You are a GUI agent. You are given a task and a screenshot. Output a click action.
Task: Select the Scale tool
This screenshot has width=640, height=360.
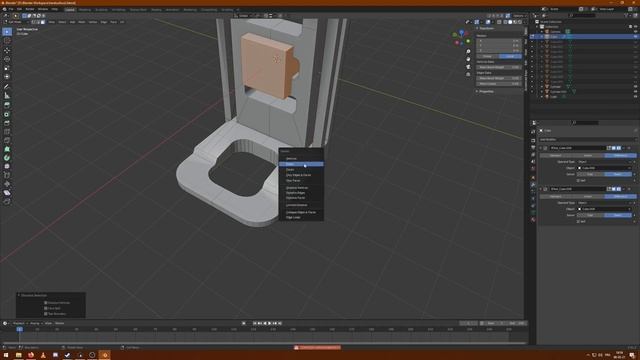click(x=7, y=68)
